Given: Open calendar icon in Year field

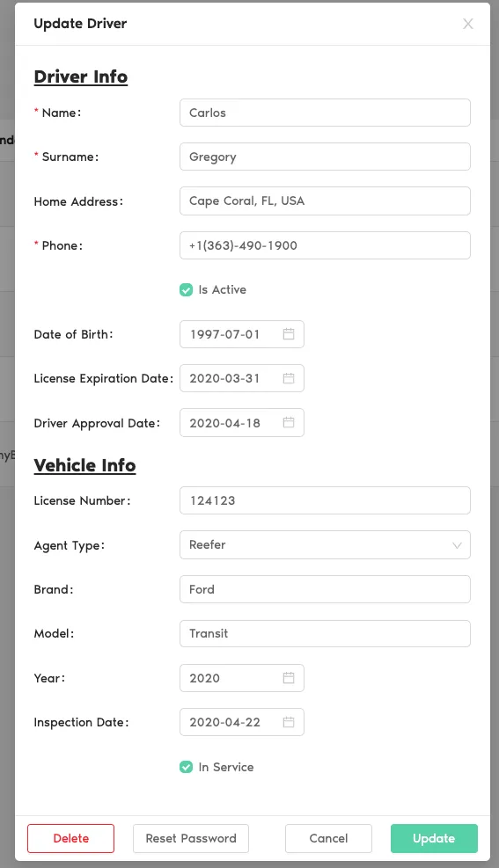Looking at the screenshot, I should tap(289, 677).
